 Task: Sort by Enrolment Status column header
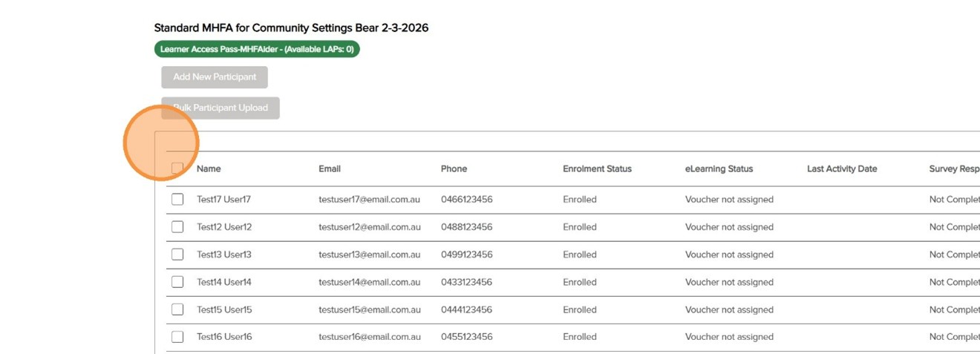(x=597, y=169)
